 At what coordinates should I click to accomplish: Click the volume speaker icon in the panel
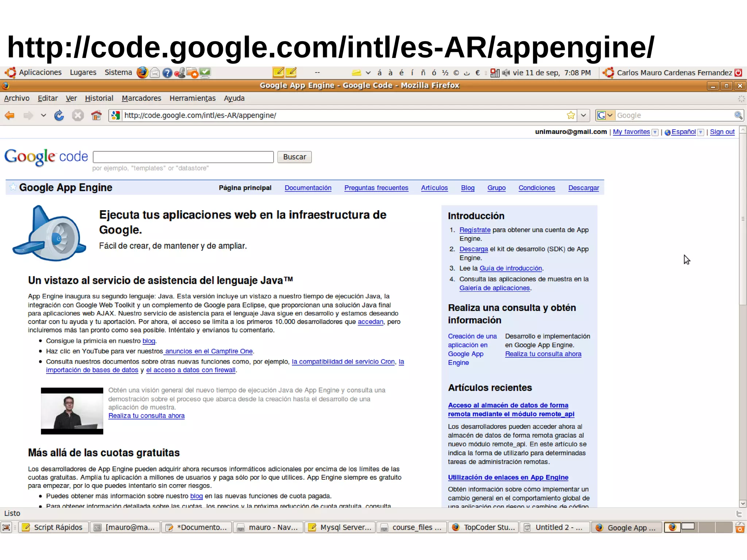coord(506,73)
